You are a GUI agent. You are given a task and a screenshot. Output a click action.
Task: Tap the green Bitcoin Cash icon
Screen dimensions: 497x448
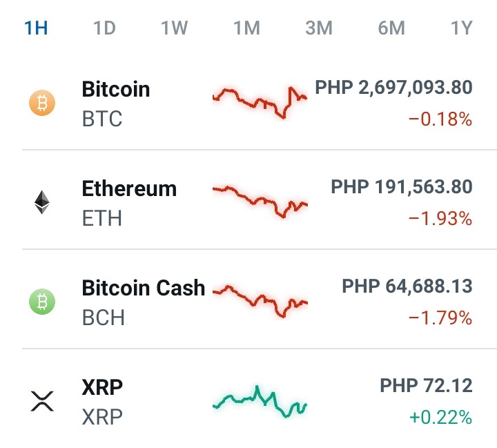click(x=42, y=302)
